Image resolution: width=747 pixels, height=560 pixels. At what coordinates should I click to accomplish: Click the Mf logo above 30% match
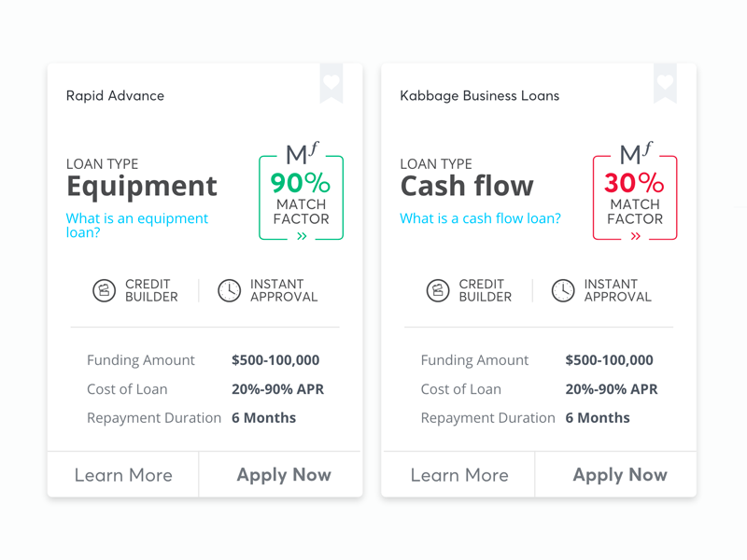click(636, 153)
